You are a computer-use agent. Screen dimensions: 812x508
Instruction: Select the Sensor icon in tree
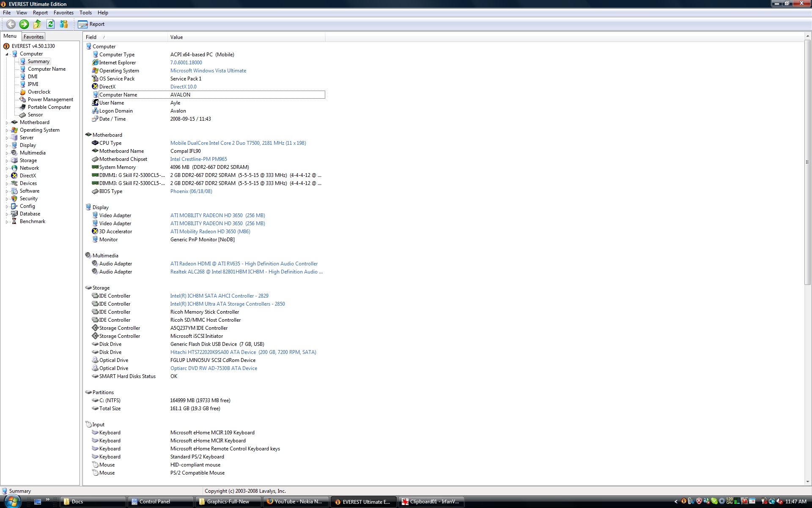[x=23, y=115]
